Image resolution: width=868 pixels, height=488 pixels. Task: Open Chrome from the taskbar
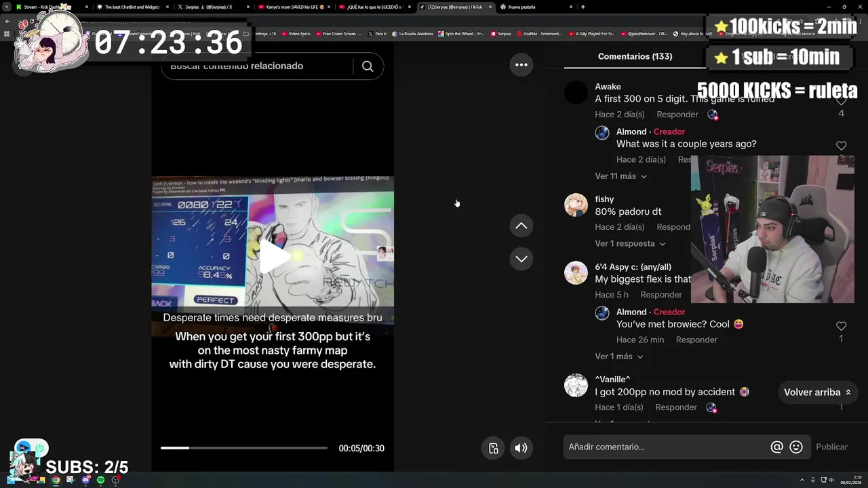[56, 480]
